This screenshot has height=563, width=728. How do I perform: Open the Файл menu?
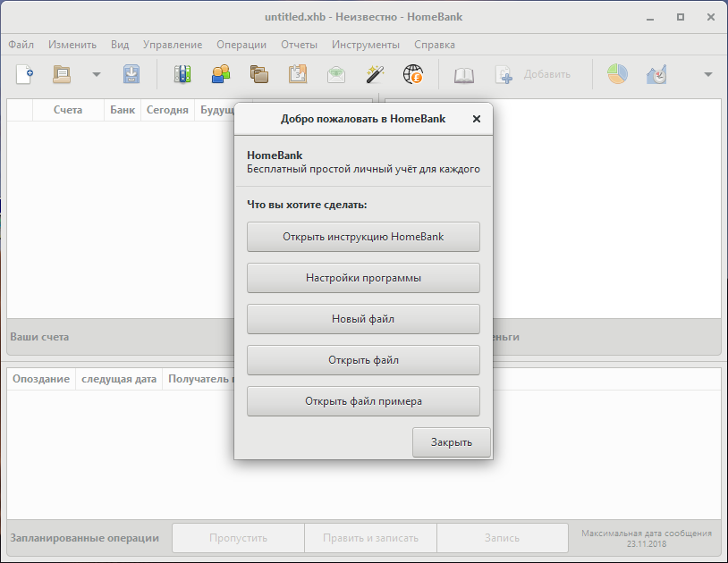(21, 45)
